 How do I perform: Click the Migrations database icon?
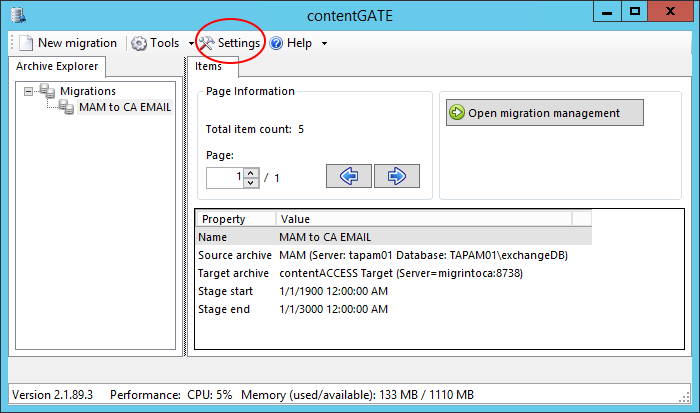[47, 91]
